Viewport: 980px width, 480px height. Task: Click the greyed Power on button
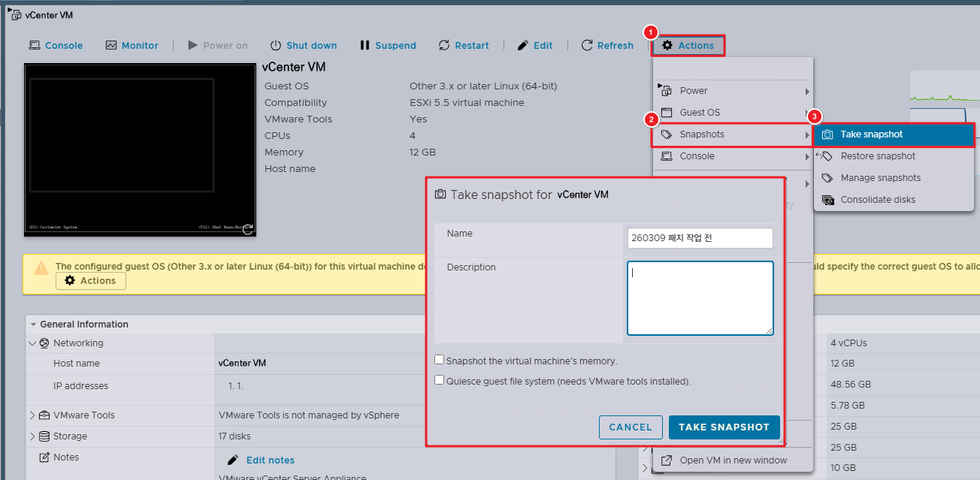tap(217, 45)
